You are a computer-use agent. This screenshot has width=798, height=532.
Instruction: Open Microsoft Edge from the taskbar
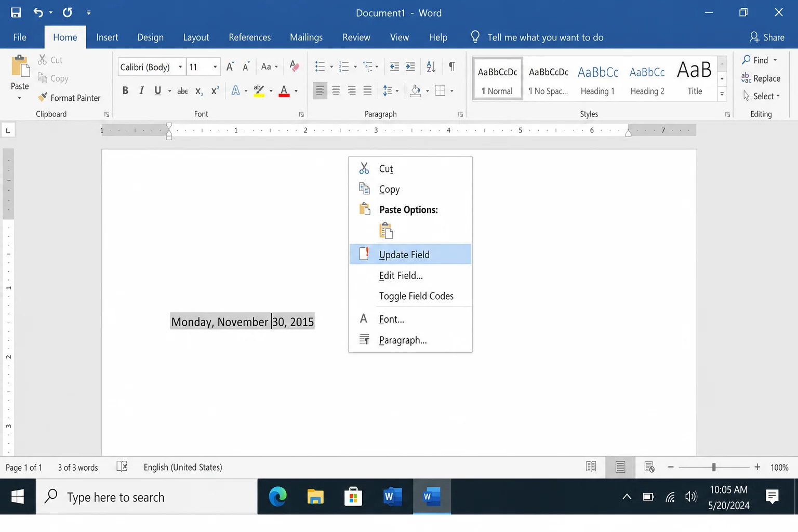[278, 497]
